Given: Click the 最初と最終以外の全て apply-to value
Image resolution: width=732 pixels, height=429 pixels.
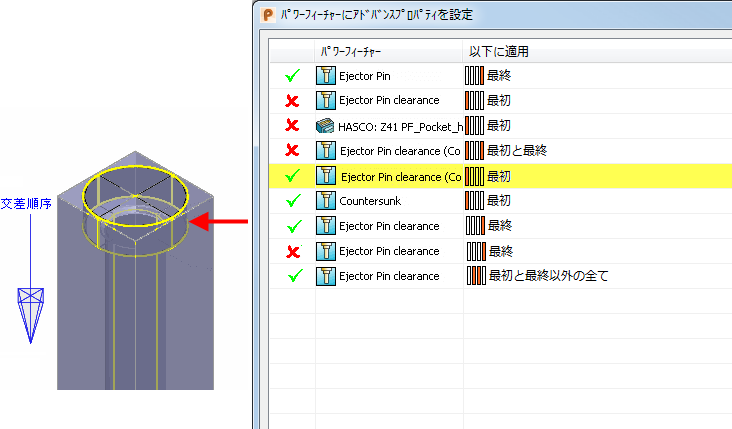Looking at the screenshot, I should point(549,276).
